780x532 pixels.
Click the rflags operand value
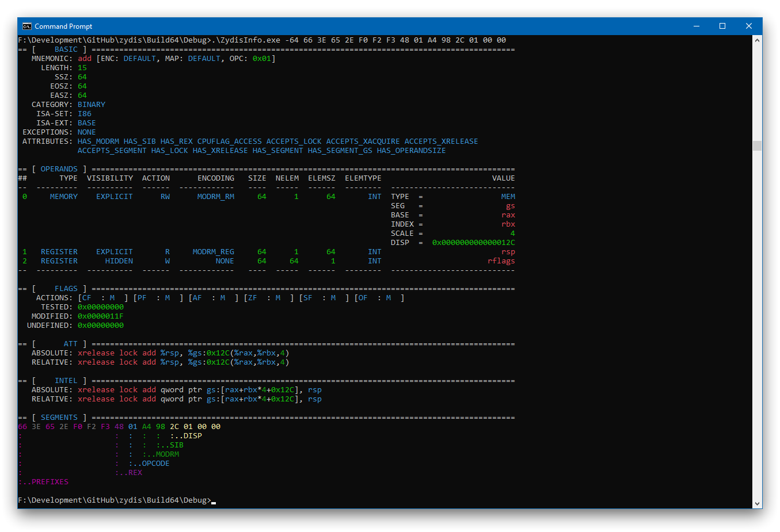[x=501, y=261]
